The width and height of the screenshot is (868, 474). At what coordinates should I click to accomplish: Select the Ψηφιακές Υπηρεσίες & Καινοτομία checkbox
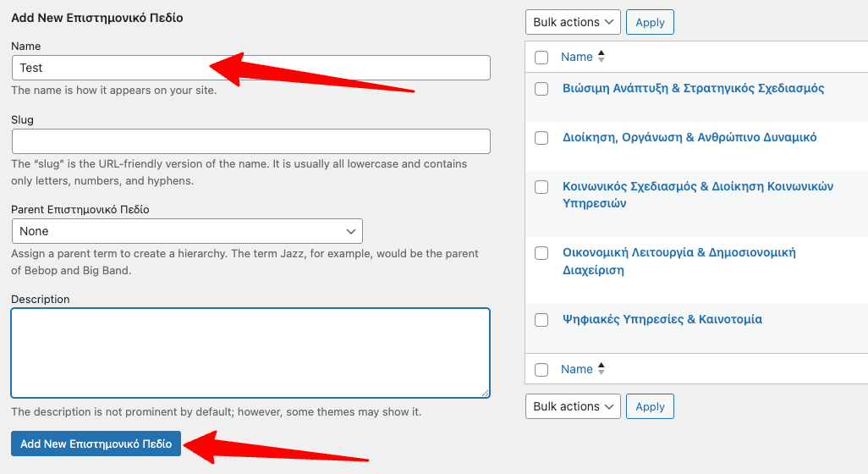pyautogui.click(x=541, y=320)
